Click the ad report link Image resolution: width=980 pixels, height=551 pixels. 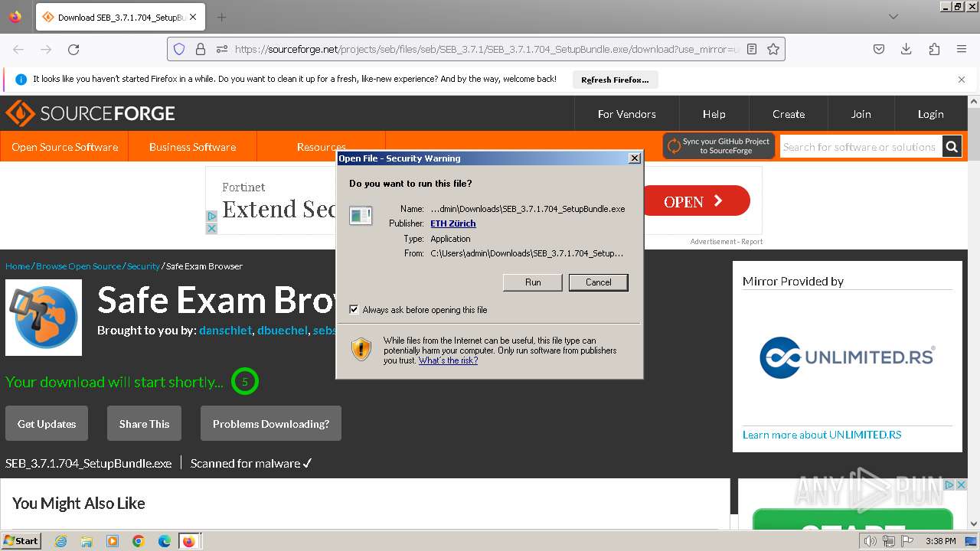[752, 242]
